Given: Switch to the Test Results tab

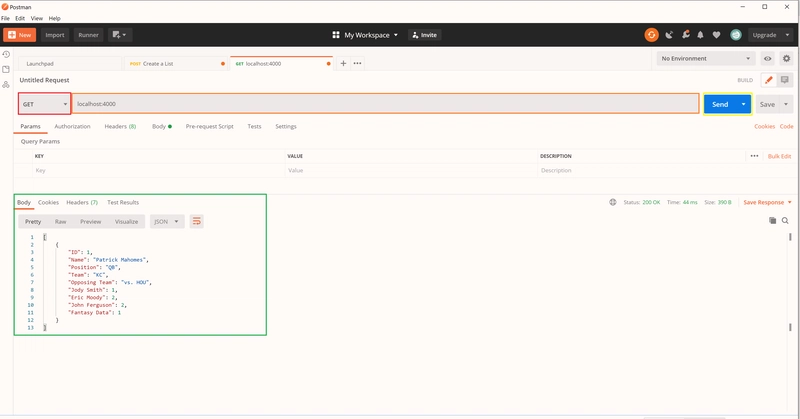Looking at the screenshot, I should [x=123, y=202].
